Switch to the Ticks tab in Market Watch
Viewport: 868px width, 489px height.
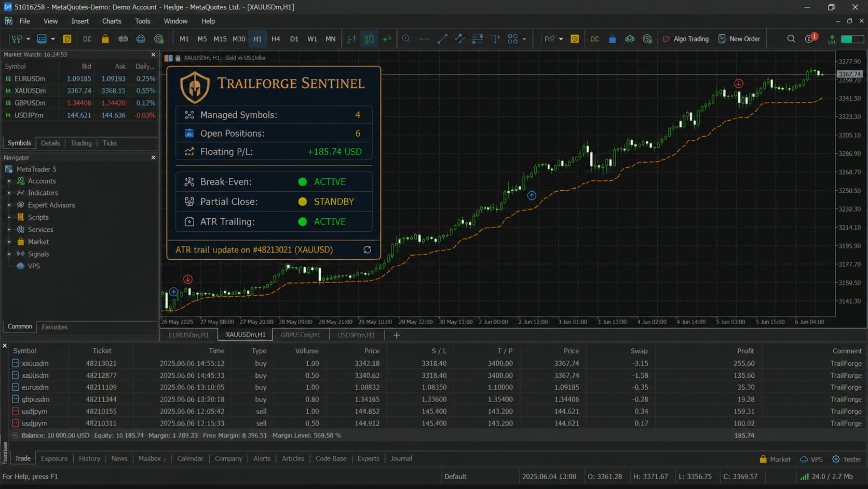click(110, 143)
